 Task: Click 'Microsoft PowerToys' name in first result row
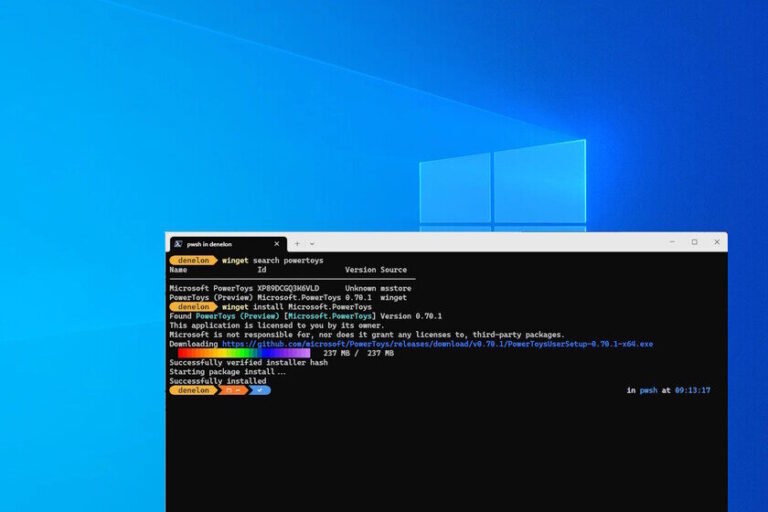211,289
